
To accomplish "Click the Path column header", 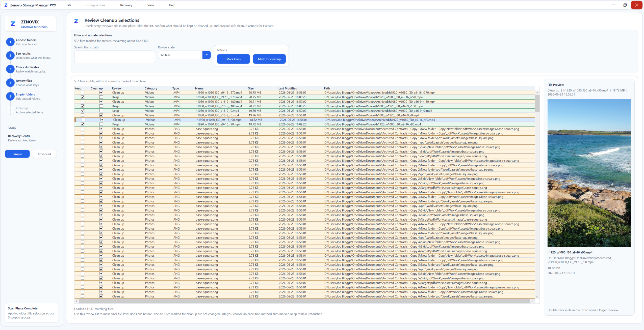I will coord(327,88).
